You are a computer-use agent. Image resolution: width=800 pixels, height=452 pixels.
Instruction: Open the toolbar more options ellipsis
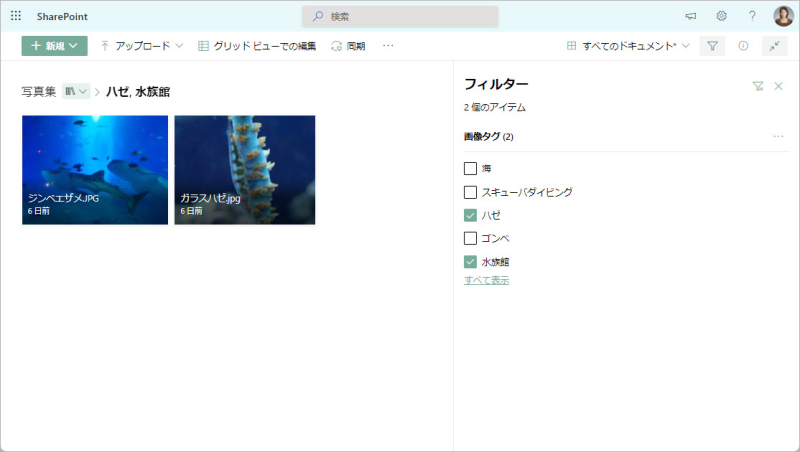[388, 46]
